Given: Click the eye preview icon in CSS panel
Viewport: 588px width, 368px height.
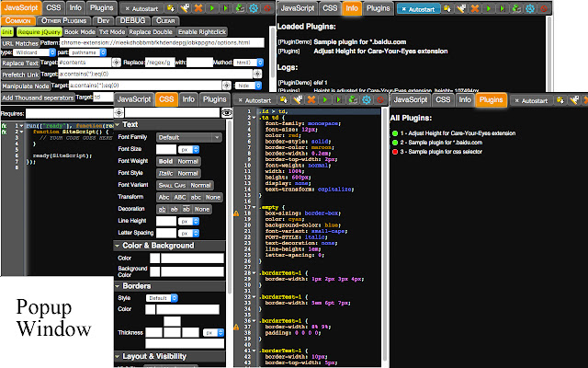Looking at the screenshot, I should coord(227,111).
